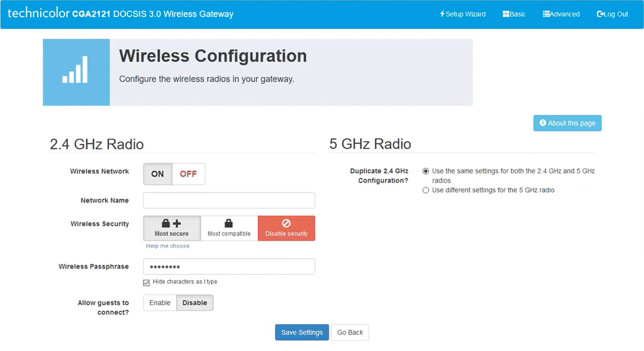Screen dimensions: 644x351
Task: Enable guest connections
Action: [160, 303]
